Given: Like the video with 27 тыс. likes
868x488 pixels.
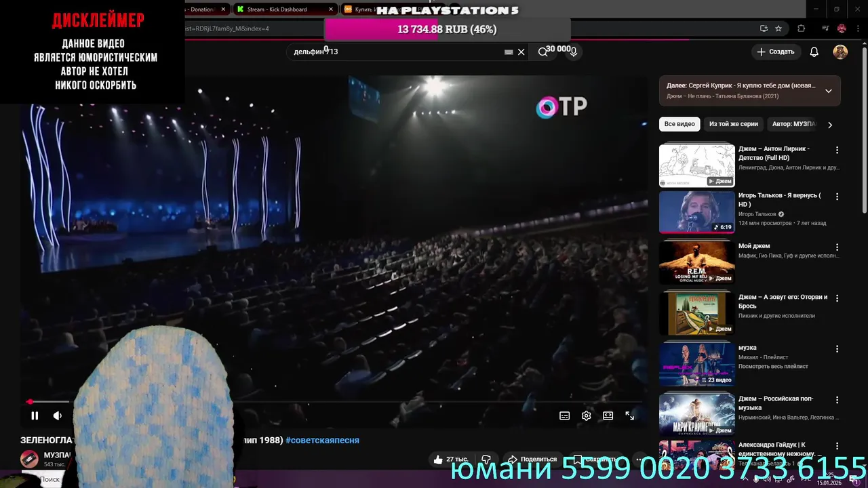Looking at the screenshot, I should (x=451, y=460).
